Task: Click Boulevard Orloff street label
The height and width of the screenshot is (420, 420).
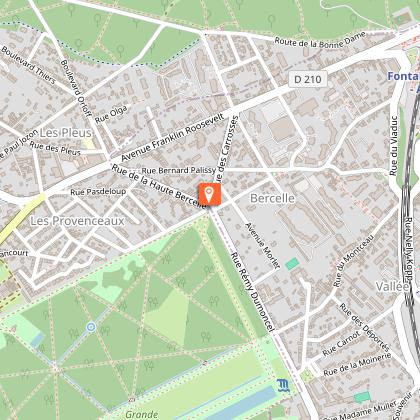Action: coord(76,88)
